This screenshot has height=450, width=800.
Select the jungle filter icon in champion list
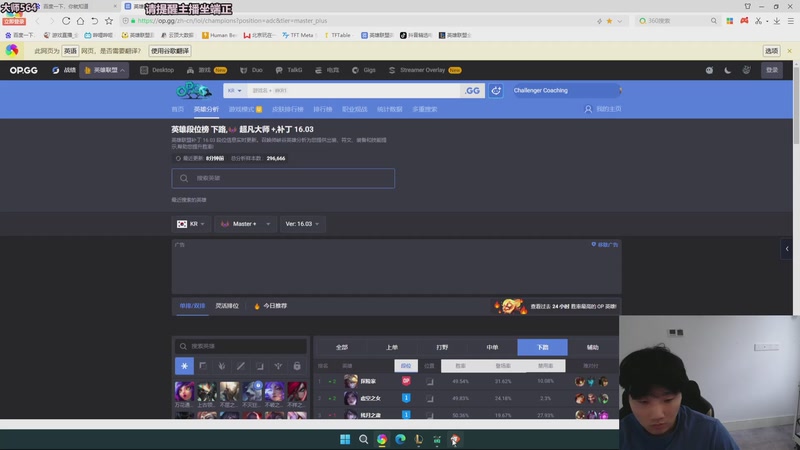(221, 366)
